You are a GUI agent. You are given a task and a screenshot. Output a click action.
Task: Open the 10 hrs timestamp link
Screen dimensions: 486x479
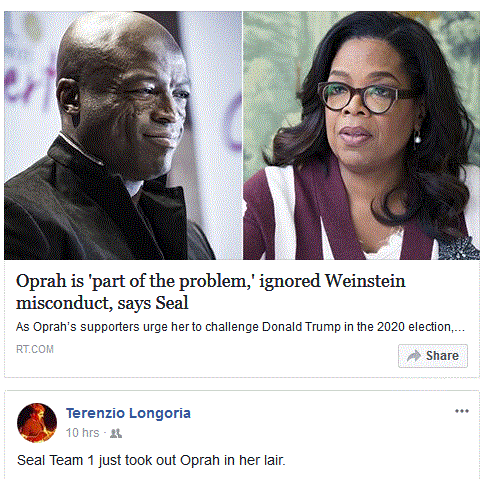pyautogui.click(x=82, y=433)
